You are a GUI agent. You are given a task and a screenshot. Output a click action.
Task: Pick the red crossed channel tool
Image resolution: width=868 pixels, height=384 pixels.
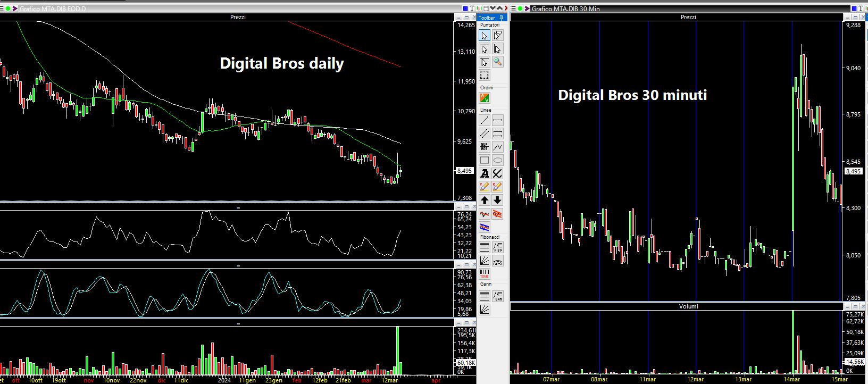(497, 214)
